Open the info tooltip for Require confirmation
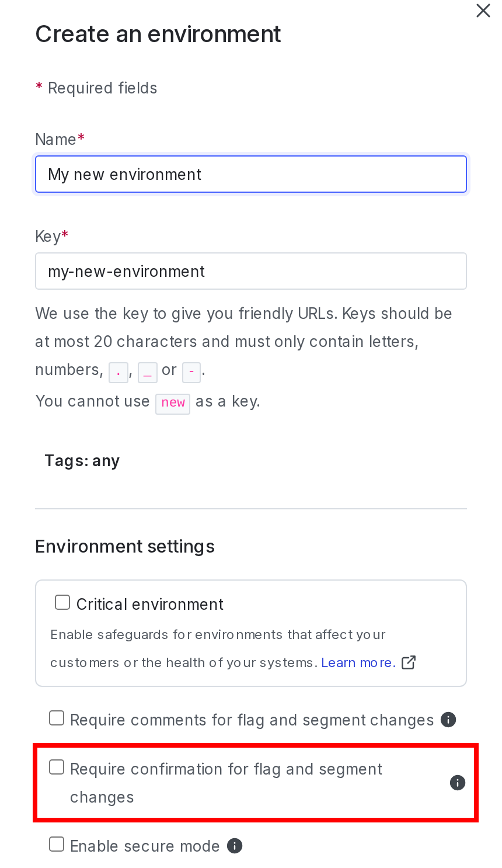The image size is (502, 868). point(458,783)
